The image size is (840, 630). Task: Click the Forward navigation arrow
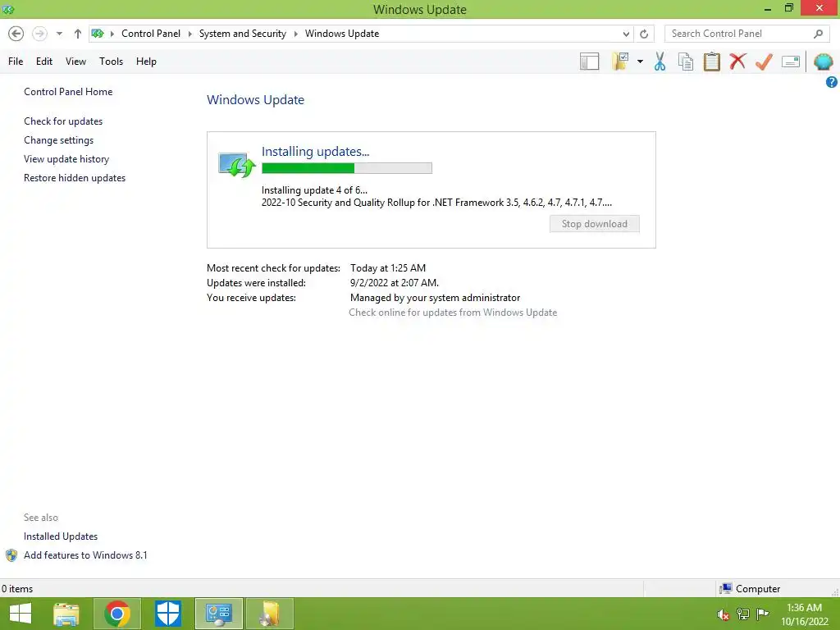(x=39, y=34)
